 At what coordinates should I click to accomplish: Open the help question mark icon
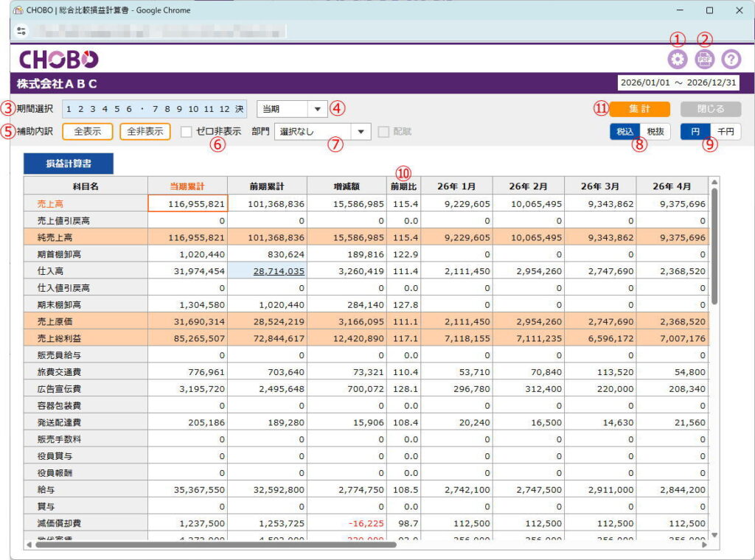(731, 60)
